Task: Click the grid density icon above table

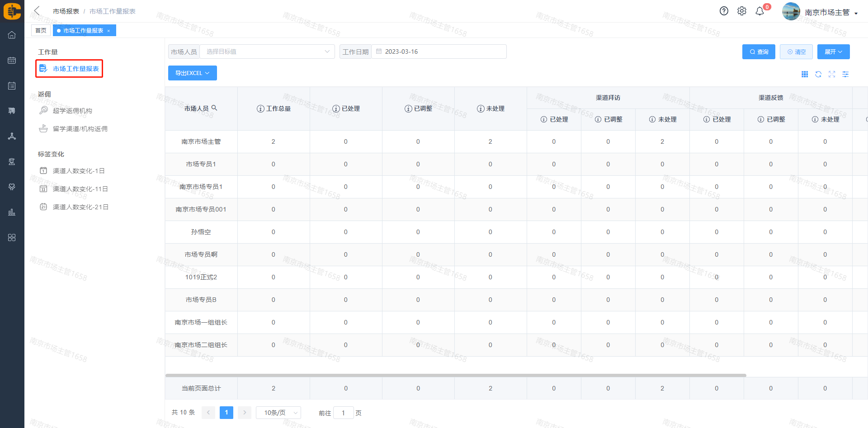Action: coord(805,74)
